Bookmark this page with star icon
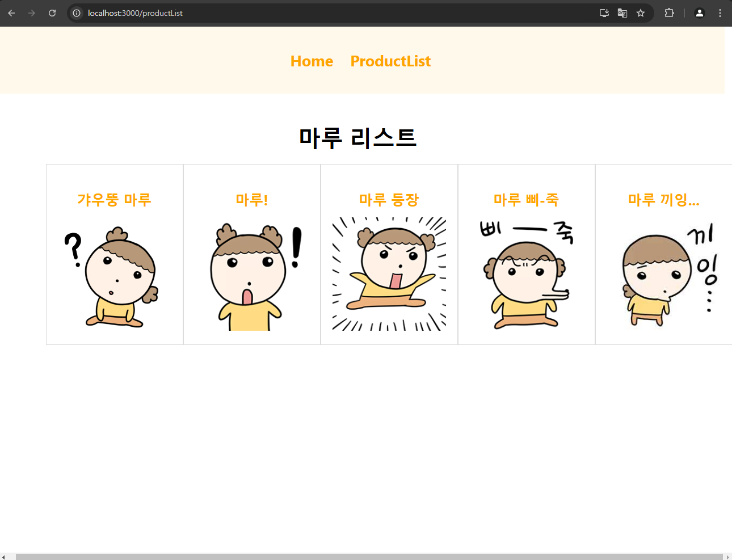The width and height of the screenshot is (732, 560). pyautogui.click(x=641, y=13)
